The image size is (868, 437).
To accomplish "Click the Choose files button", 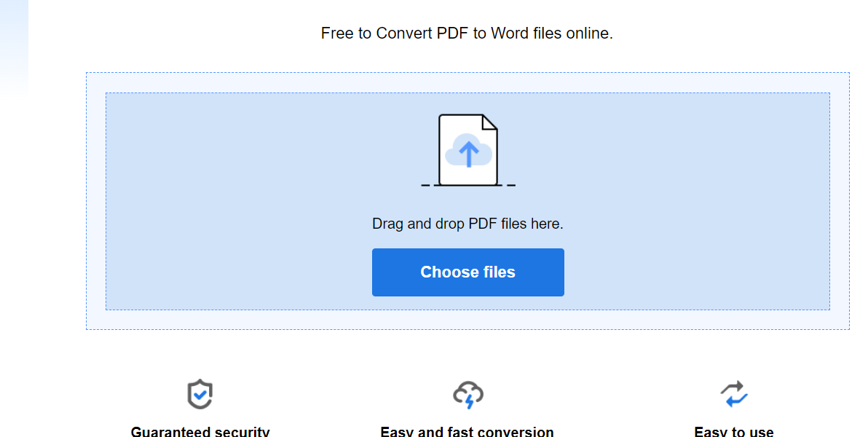I will pos(467,272).
